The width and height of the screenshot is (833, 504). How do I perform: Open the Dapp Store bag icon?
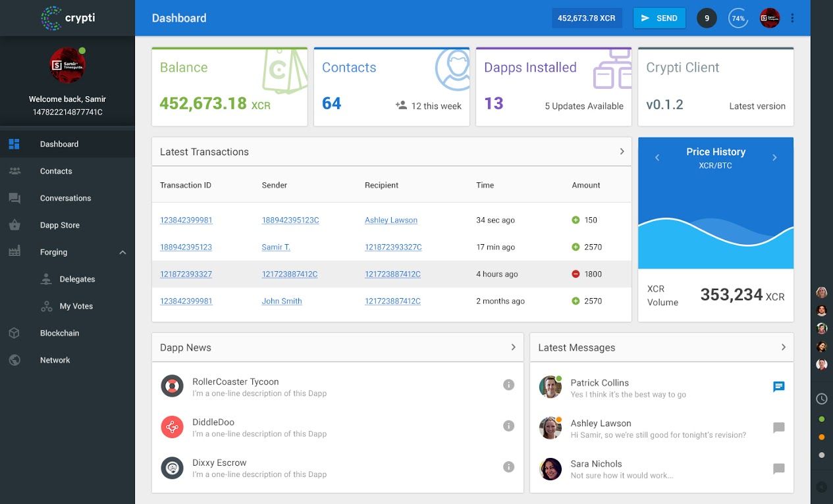(x=14, y=224)
